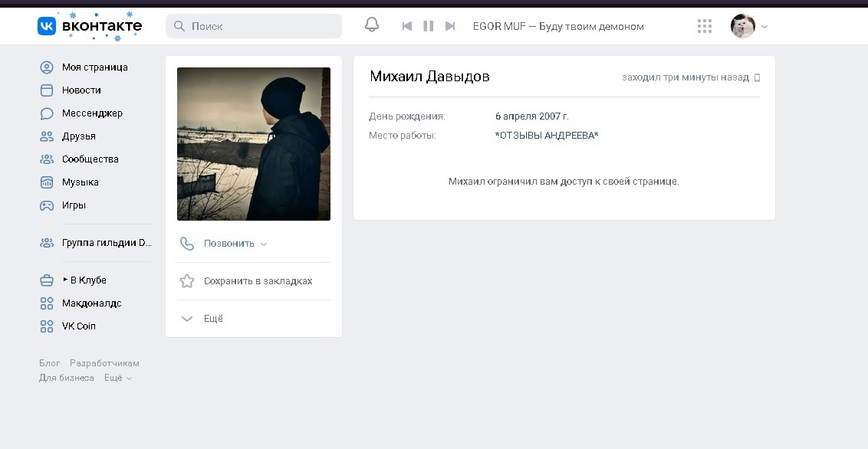
Task: Click the VK logo icon
Action: [x=47, y=26]
